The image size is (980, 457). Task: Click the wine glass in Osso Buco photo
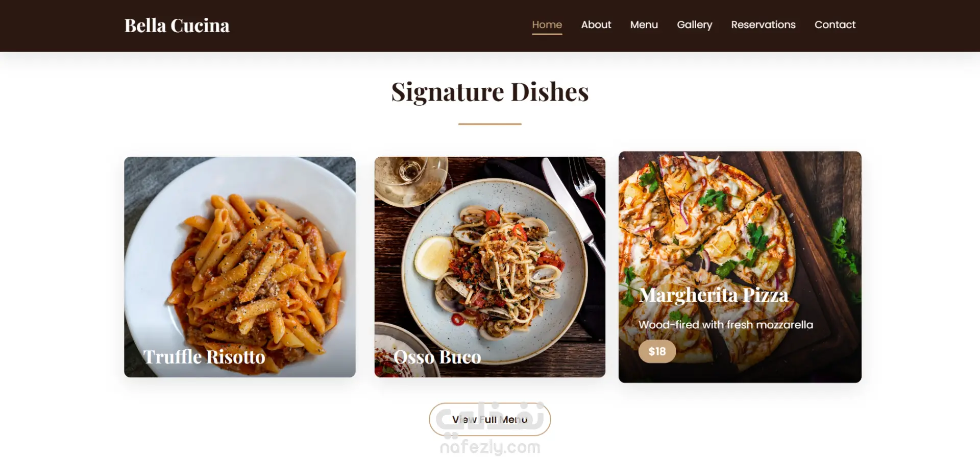click(x=411, y=179)
